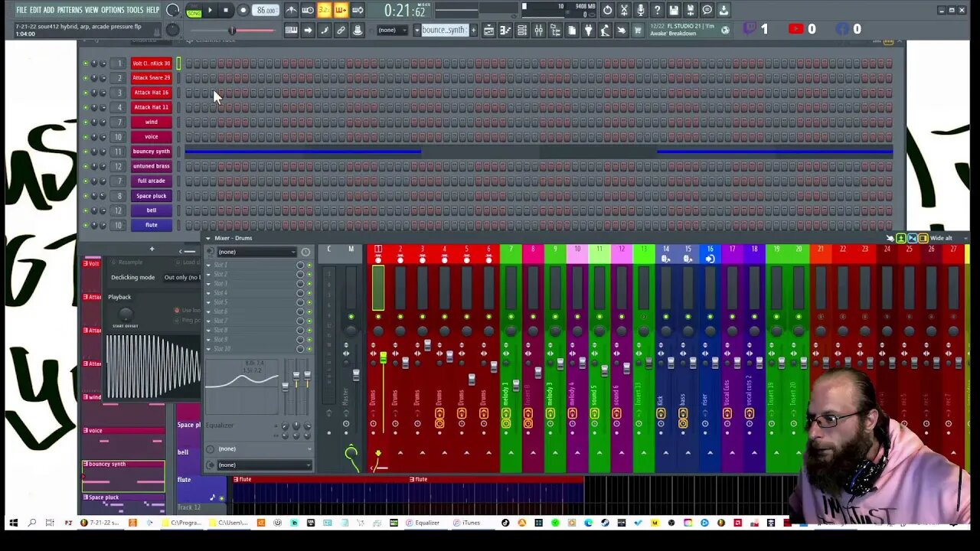
Task: Click the tempo field showing 86.000
Action: click(x=266, y=11)
